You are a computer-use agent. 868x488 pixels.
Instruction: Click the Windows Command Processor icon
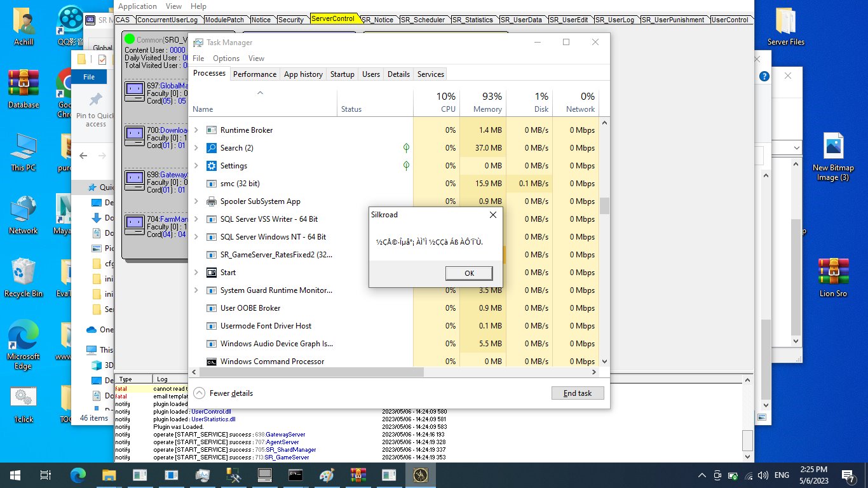(x=212, y=362)
